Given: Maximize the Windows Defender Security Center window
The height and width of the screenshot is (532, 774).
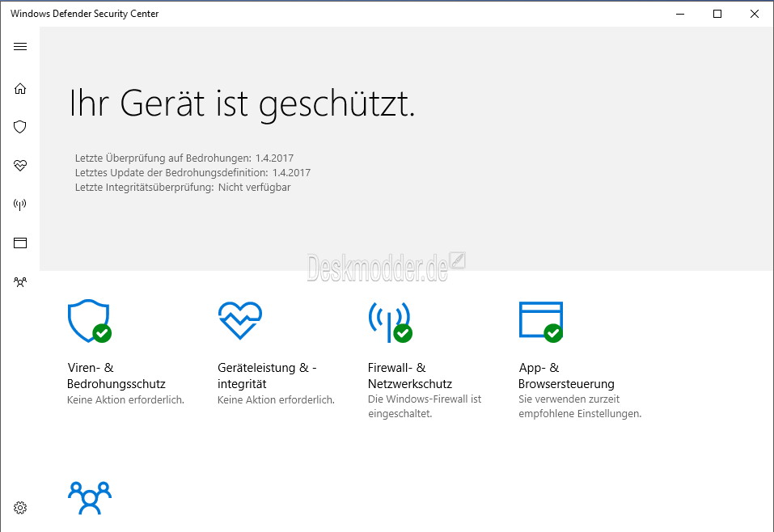Looking at the screenshot, I should 717,14.
